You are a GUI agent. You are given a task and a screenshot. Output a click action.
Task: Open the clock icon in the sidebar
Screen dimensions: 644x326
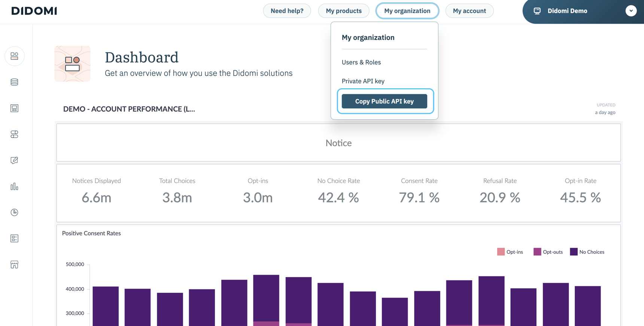click(x=15, y=212)
